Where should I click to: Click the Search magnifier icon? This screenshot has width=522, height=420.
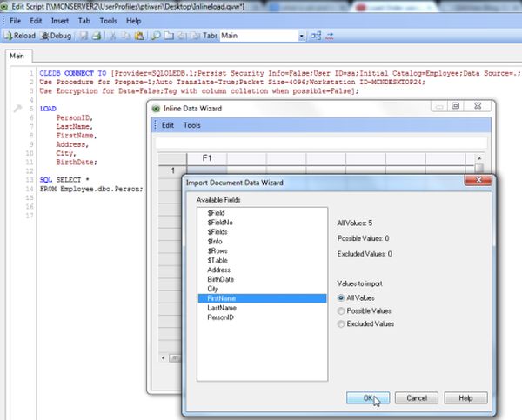pyautogui.click(x=155, y=36)
